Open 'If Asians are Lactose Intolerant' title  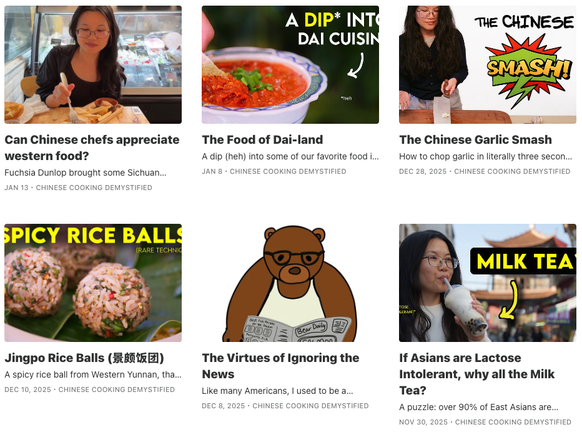pos(477,374)
